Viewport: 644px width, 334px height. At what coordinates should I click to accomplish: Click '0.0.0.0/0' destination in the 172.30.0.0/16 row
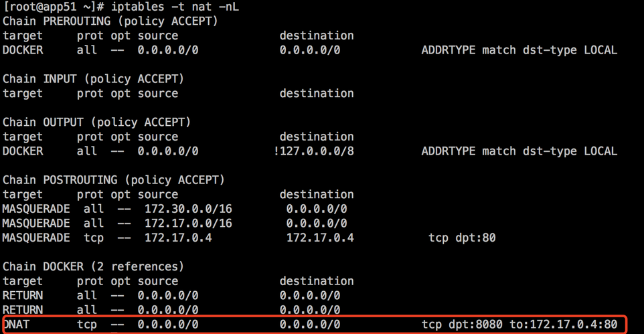click(317, 209)
